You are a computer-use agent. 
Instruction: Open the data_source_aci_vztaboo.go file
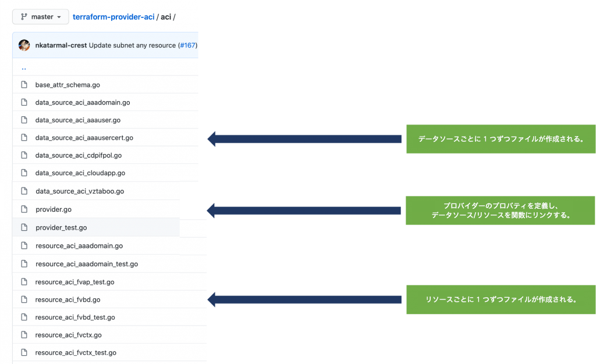pyautogui.click(x=81, y=191)
